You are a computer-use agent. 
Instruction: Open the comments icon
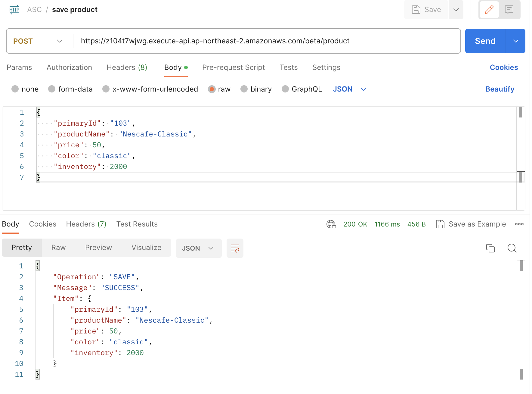[509, 10]
